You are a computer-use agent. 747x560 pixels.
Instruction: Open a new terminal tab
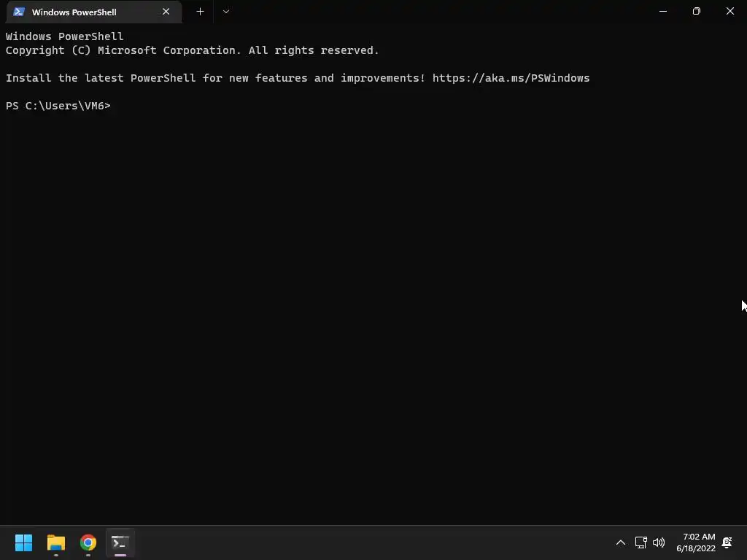tap(200, 12)
